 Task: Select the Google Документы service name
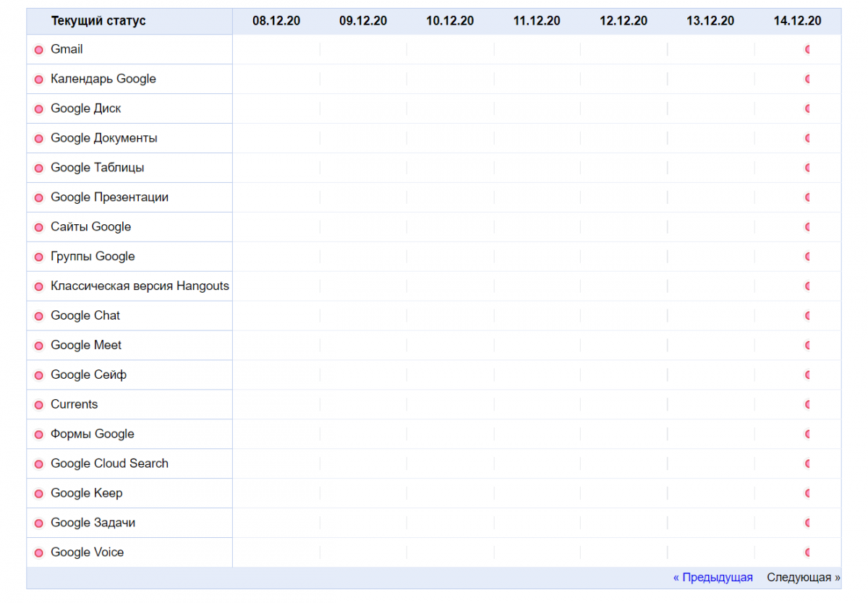tap(104, 138)
